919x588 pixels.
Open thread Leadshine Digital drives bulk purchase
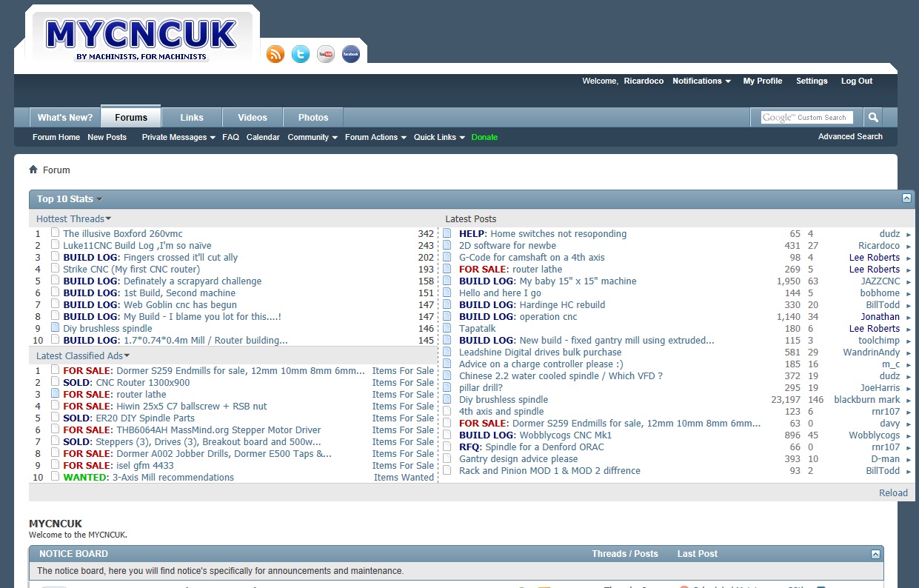click(540, 352)
